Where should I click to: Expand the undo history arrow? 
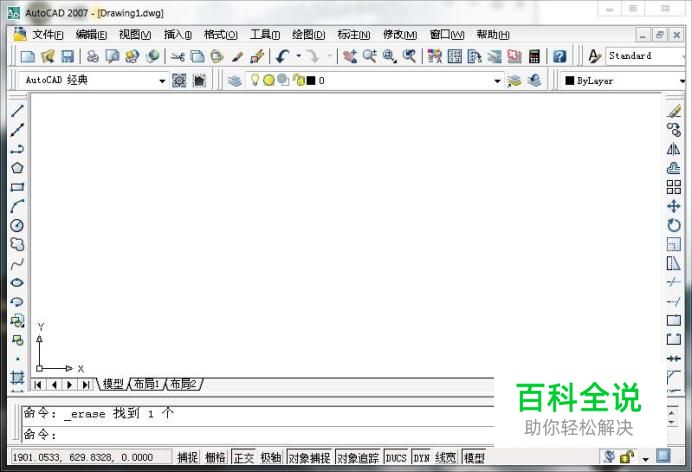[x=299, y=56]
